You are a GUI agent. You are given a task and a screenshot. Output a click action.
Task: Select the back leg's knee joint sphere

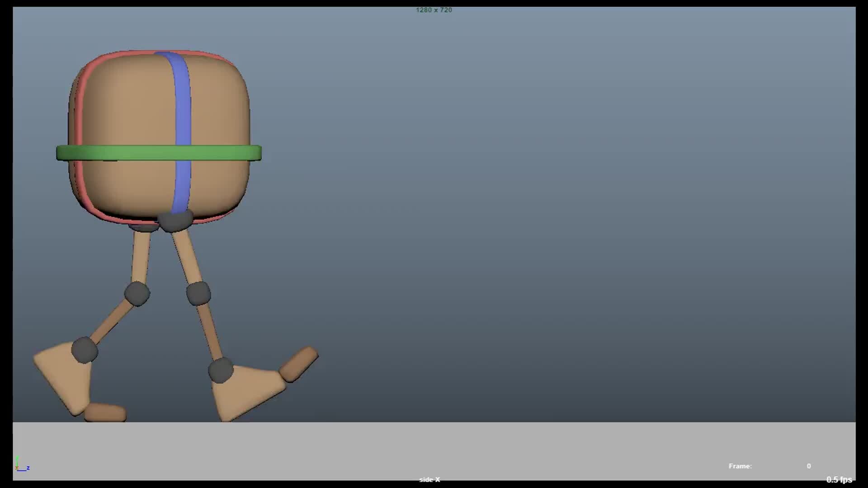[137, 293]
